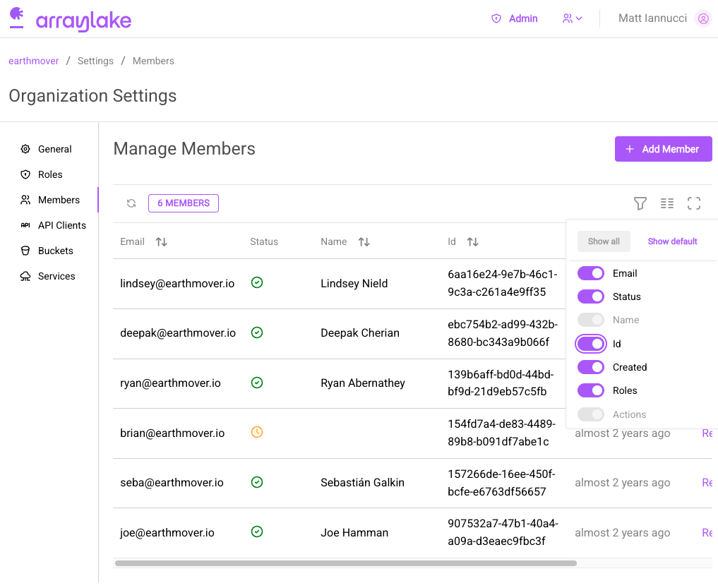The width and height of the screenshot is (718, 588).
Task: Toggle Id column visibility
Action: (x=591, y=344)
